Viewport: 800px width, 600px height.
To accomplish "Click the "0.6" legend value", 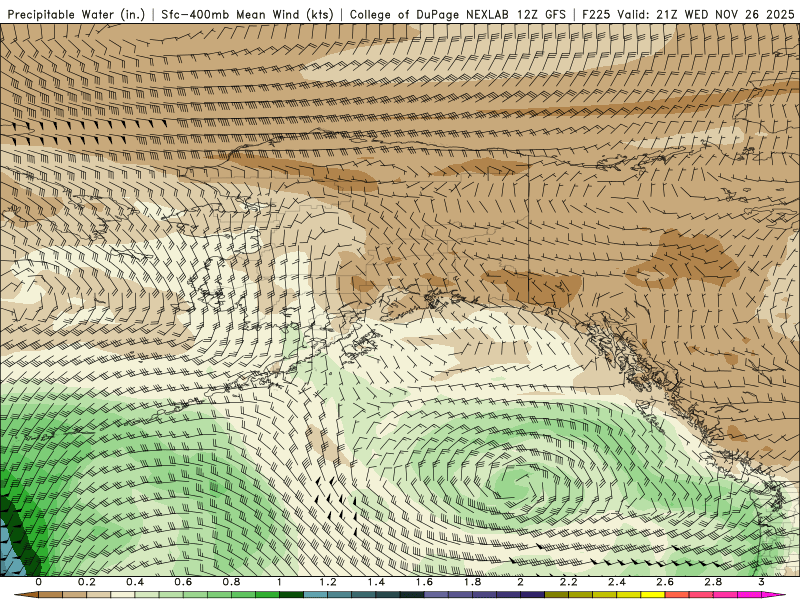I will point(183,582).
